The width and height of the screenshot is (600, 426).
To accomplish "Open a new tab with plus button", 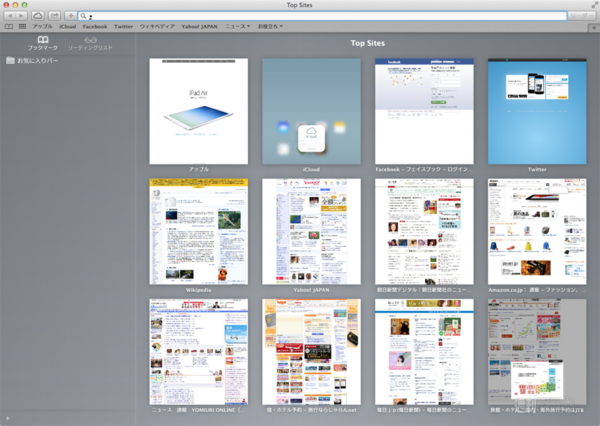I will (x=593, y=26).
